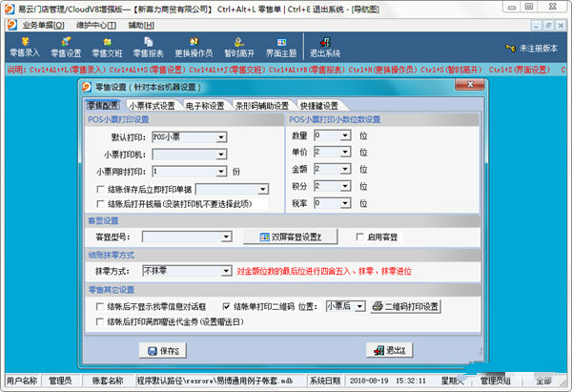
Task: Expand the 金额 decimal places dropdown
Action: 345,169
